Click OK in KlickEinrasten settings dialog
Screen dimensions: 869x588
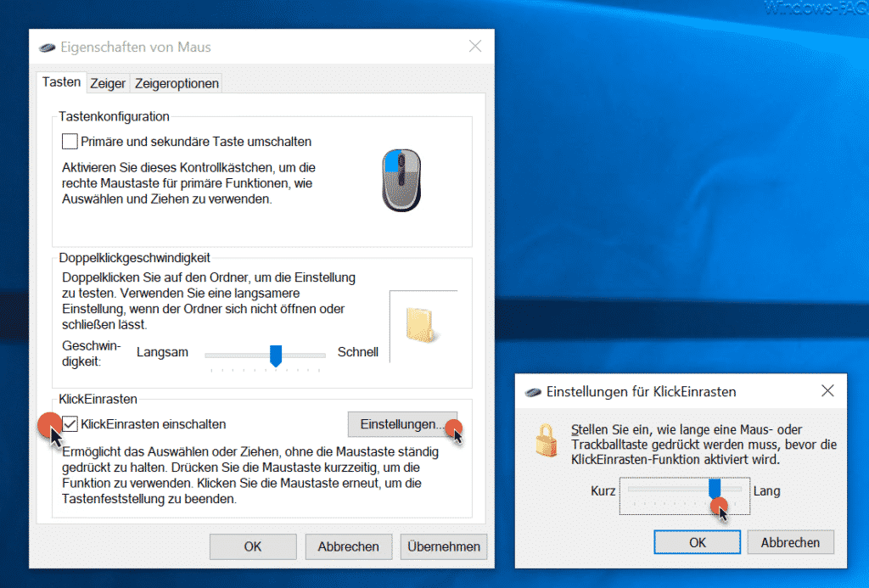[x=698, y=542]
